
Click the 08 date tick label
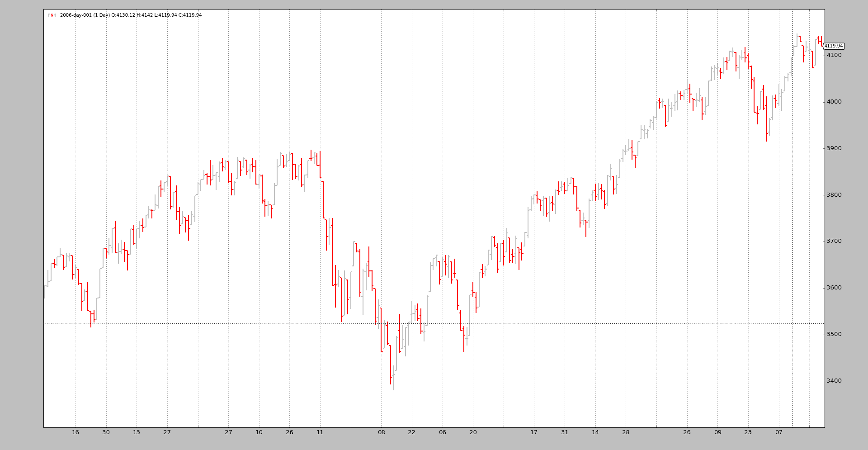381,432
